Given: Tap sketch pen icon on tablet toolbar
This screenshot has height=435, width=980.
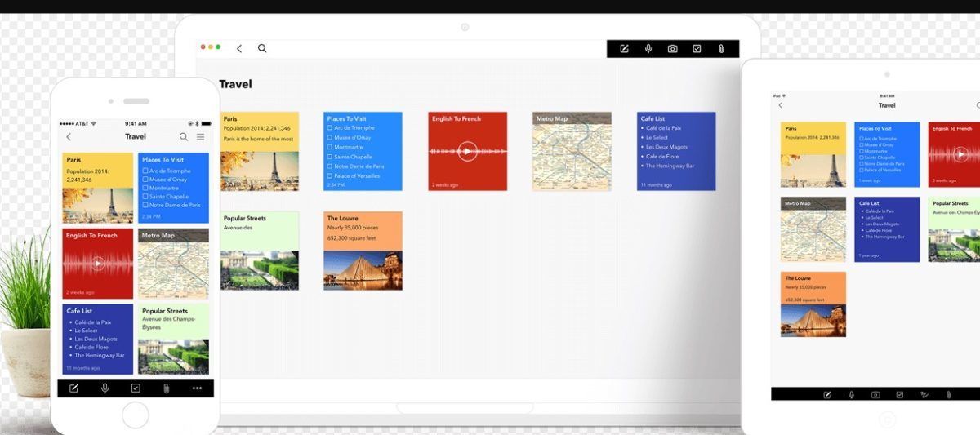Looking at the screenshot, I should (x=924, y=394).
